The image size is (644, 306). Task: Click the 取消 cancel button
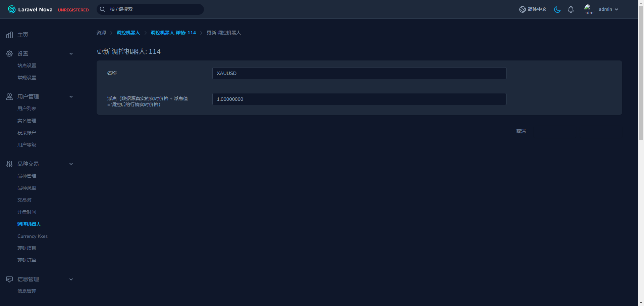pos(521,131)
